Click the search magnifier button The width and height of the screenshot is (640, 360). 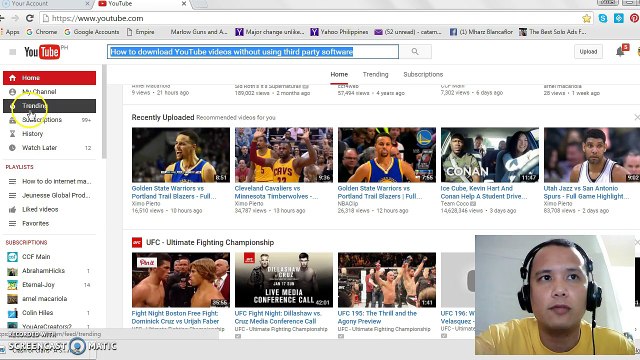click(x=415, y=52)
